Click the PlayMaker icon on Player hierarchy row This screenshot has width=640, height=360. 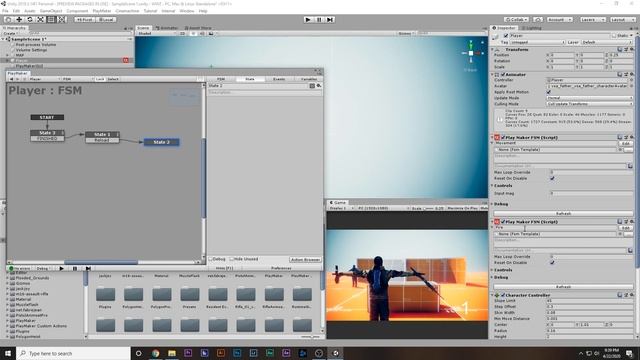(126, 60)
